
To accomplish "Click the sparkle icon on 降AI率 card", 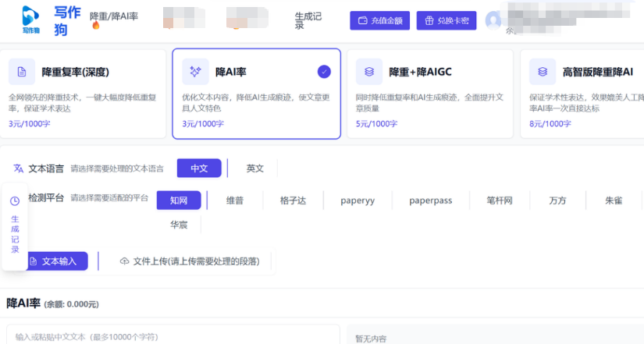I will 195,72.
